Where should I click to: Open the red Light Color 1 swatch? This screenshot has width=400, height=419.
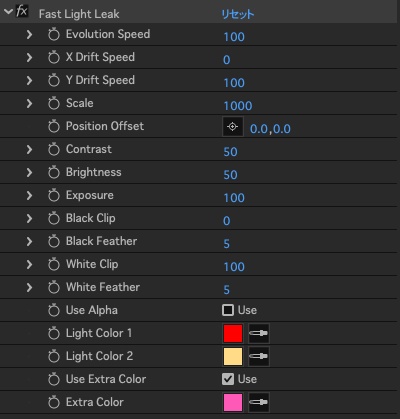[x=233, y=333]
